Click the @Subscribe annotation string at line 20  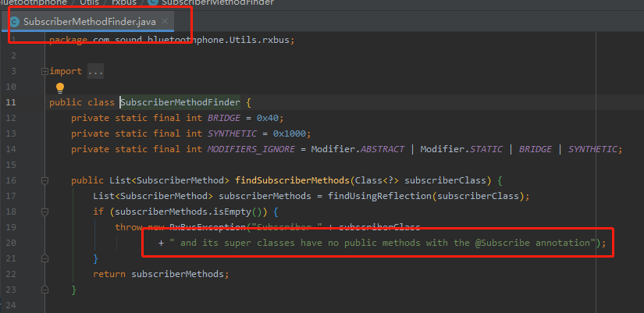(x=500, y=243)
